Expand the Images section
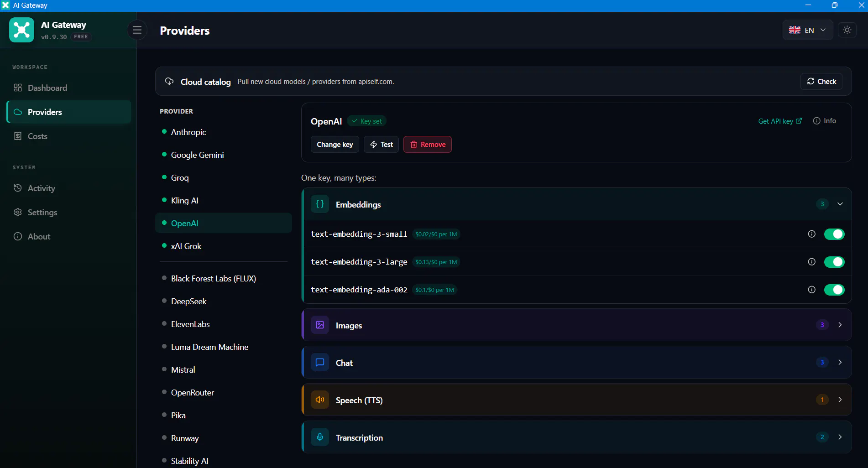This screenshot has width=868, height=468. 576,325
